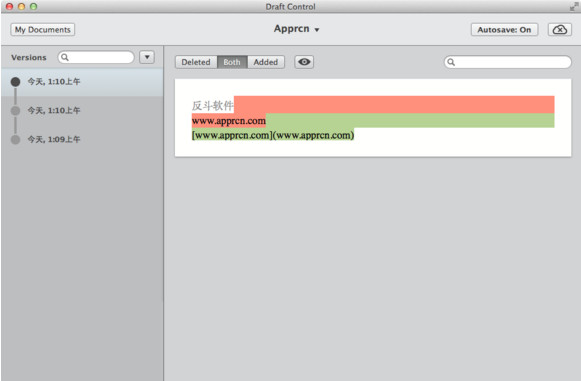Image resolution: width=581 pixels, height=381 pixels.
Task: Click the timeline dot beside 1:09上午 version
Action: click(15, 140)
